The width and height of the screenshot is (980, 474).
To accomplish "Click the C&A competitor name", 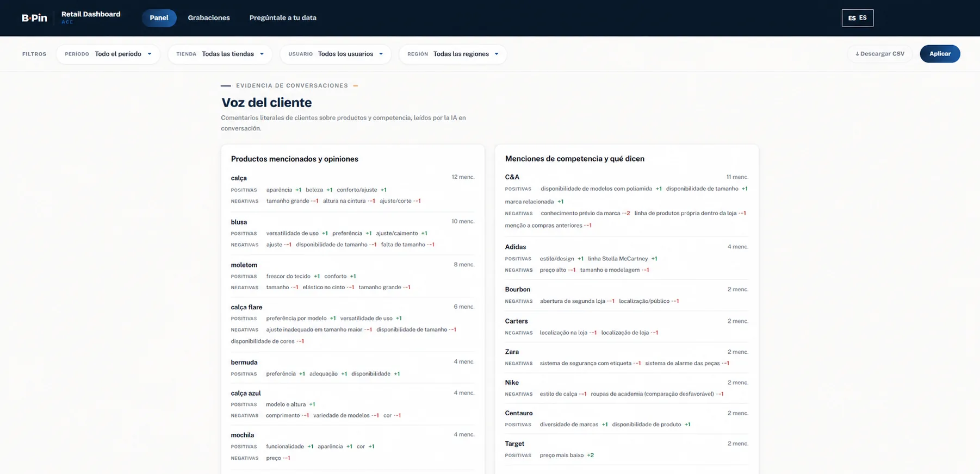I will point(512,177).
